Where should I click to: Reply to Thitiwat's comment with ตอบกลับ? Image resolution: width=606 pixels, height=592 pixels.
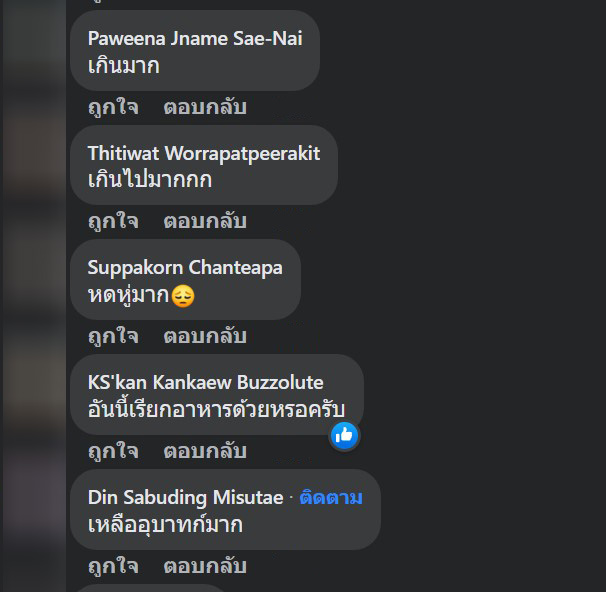205,221
